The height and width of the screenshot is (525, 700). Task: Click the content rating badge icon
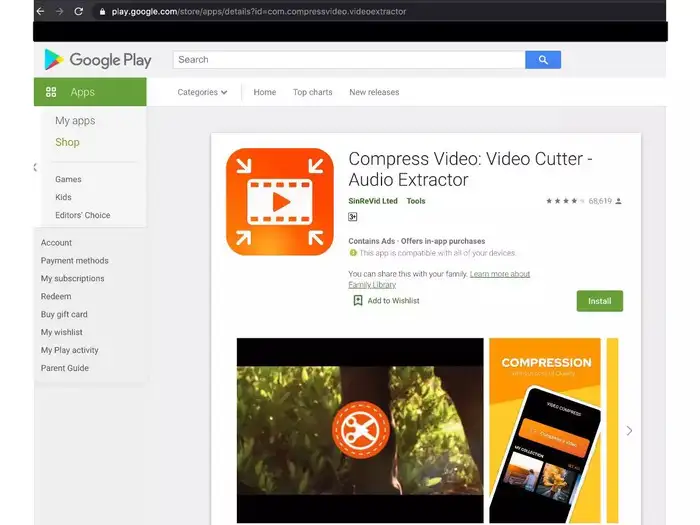pyautogui.click(x=353, y=217)
